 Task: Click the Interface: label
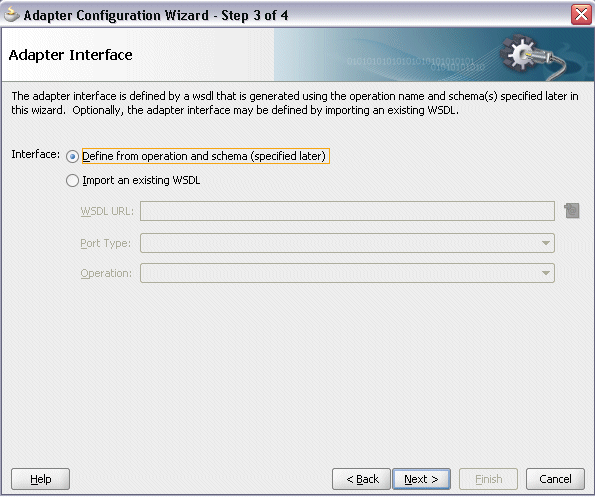coord(36,154)
